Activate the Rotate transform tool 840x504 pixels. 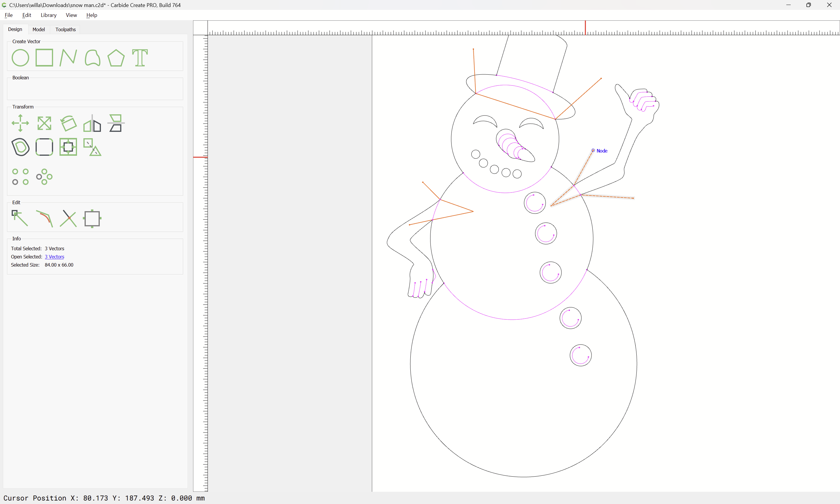(x=68, y=123)
